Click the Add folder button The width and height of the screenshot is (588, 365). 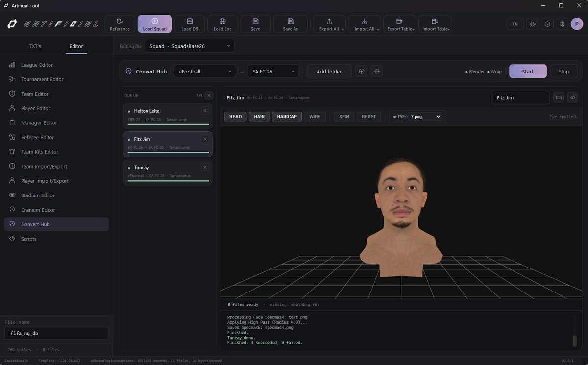329,72
